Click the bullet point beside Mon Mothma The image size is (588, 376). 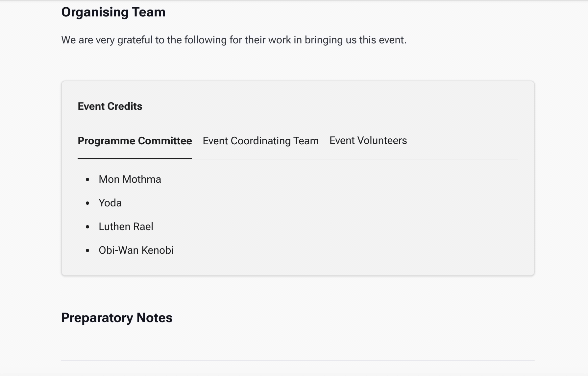87,179
